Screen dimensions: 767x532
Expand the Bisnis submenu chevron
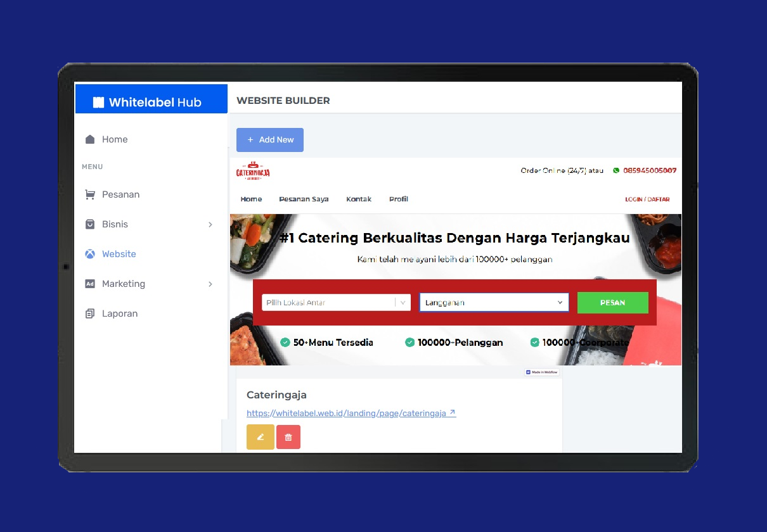(210, 224)
